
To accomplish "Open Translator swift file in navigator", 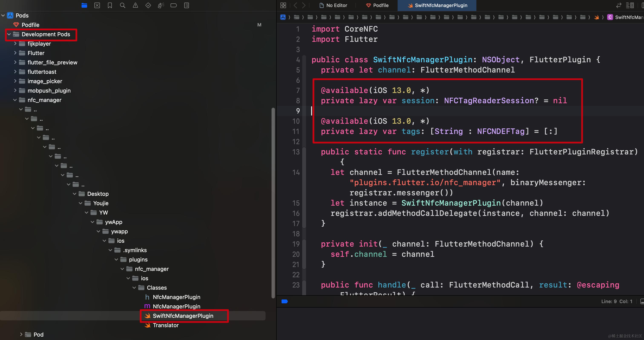I will tap(165, 325).
